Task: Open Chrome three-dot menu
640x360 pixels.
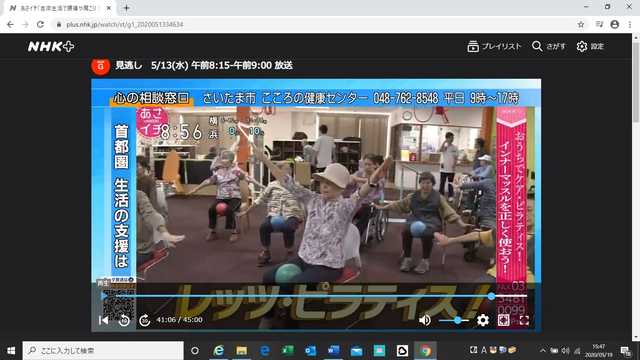Action: pyautogui.click(x=630, y=24)
